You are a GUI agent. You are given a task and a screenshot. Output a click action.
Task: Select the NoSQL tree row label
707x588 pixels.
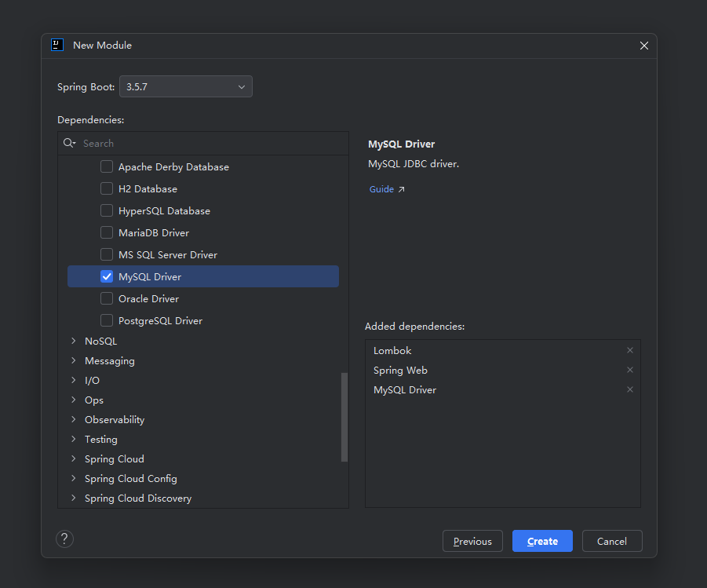[x=101, y=341]
